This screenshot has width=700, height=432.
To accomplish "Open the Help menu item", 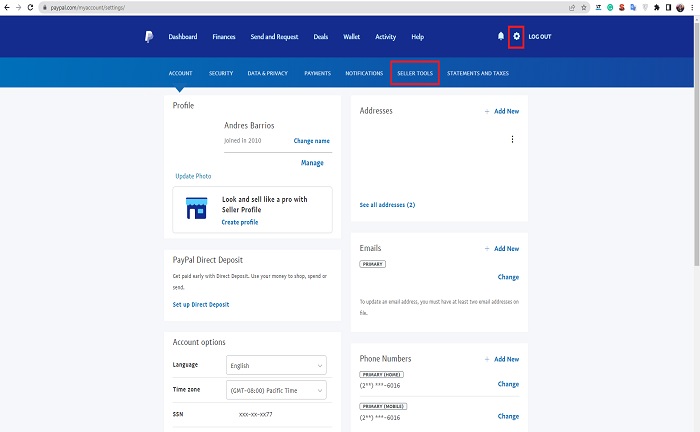I will (x=417, y=37).
